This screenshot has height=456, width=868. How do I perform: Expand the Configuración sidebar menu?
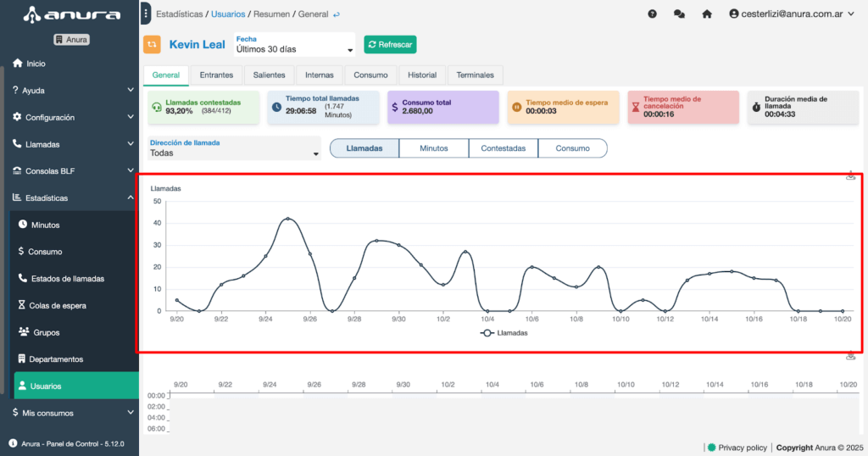tap(70, 118)
